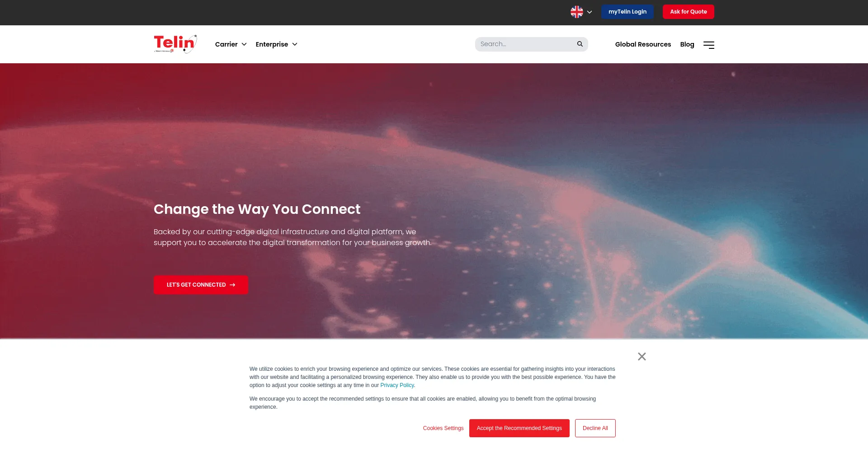Viewport: 868px width, 449px height.
Task: Open Cookies Settings link
Action: pos(443,428)
